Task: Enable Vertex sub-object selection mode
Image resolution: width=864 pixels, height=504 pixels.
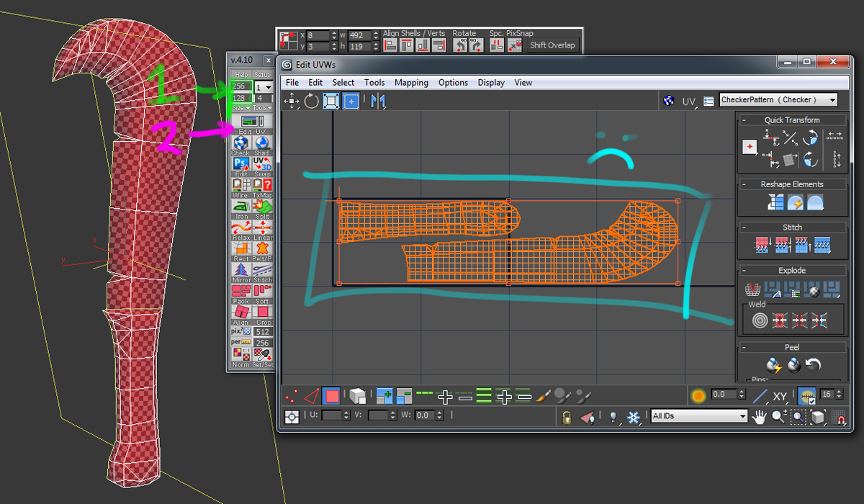Action: click(x=292, y=395)
